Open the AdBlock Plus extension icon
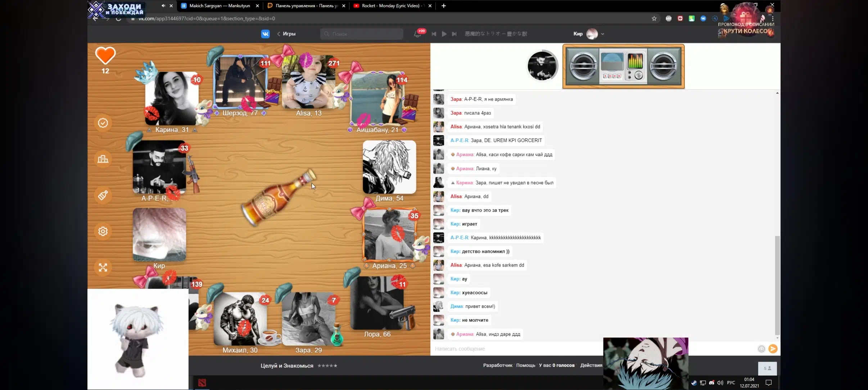 click(669, 18)
